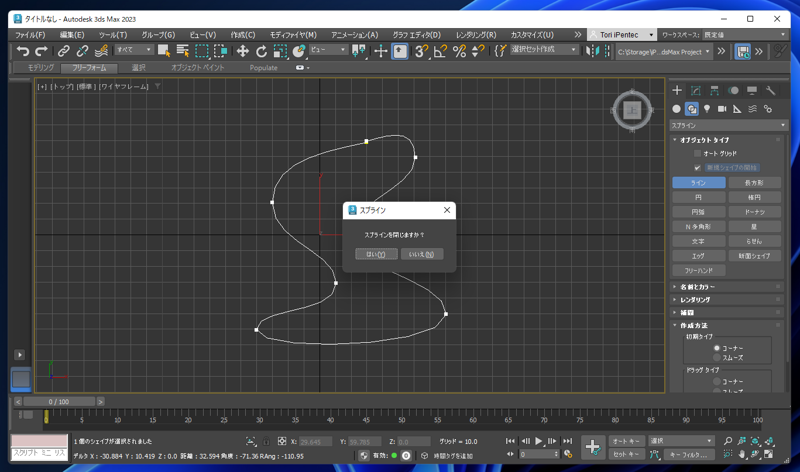The height and width of the screenshot is (472, 800).
Task: Toggle the 3D Snaps icon
Action: point(421,51)
